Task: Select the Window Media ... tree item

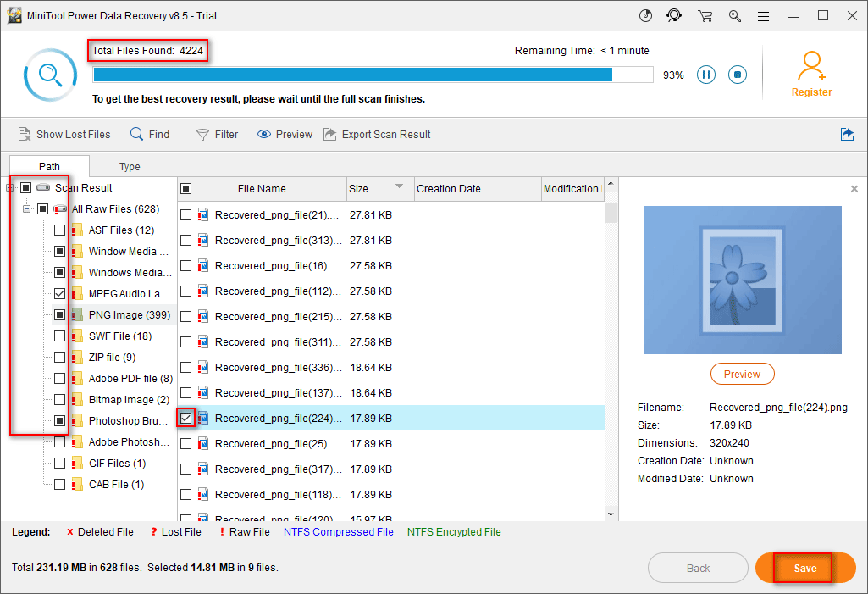Action: point(129,251)
